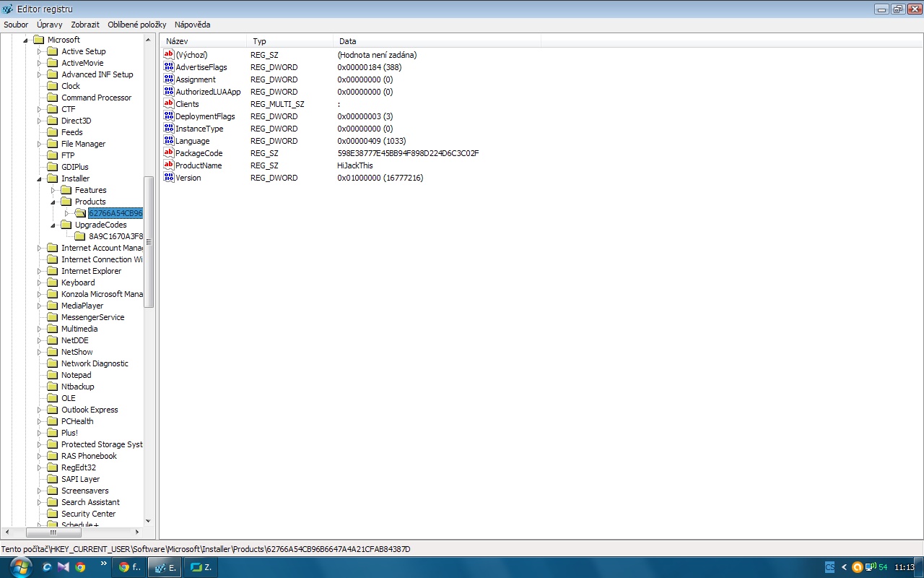924x578 pixels.
Task: Click the tree pane horizontal scrollbar thumb
Action: pos(53,532)
